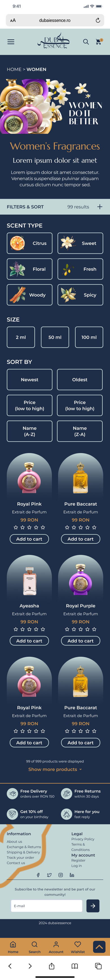Viewport: 110px width, 980px height.
Task: Focus the E-mail newsletter field
Action: (47, 906)
